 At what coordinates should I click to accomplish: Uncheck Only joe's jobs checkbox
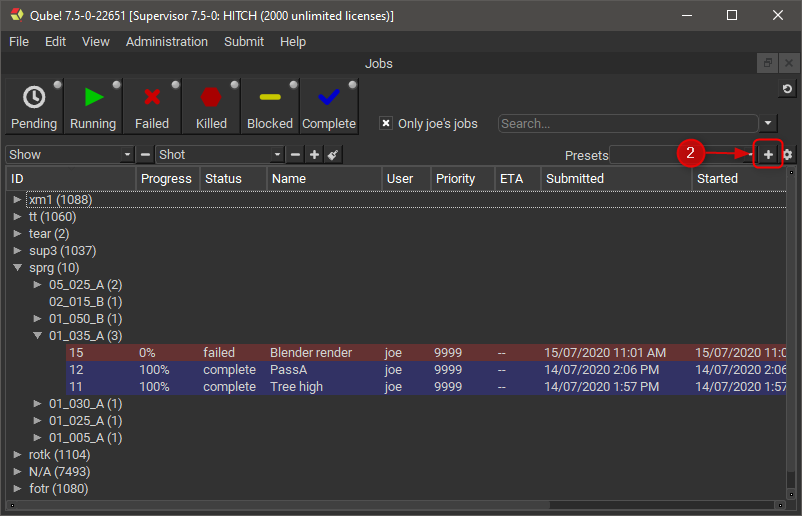[x=386, y=124]
